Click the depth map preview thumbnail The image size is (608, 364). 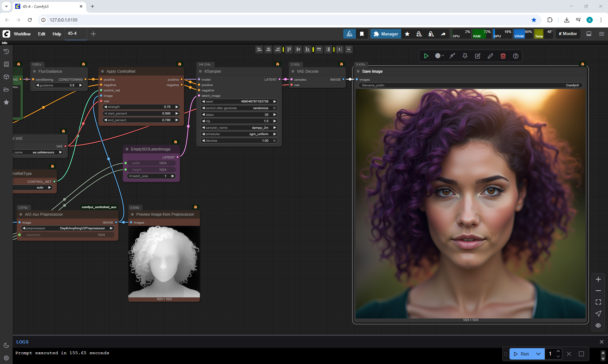164,262
